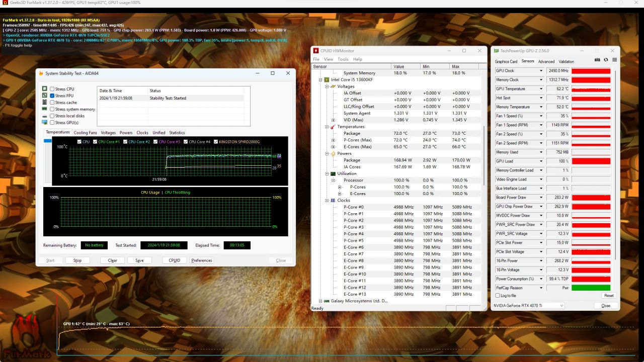Click the CPUID button in AIDA64

pyautogui.click(x=174, y=260)
